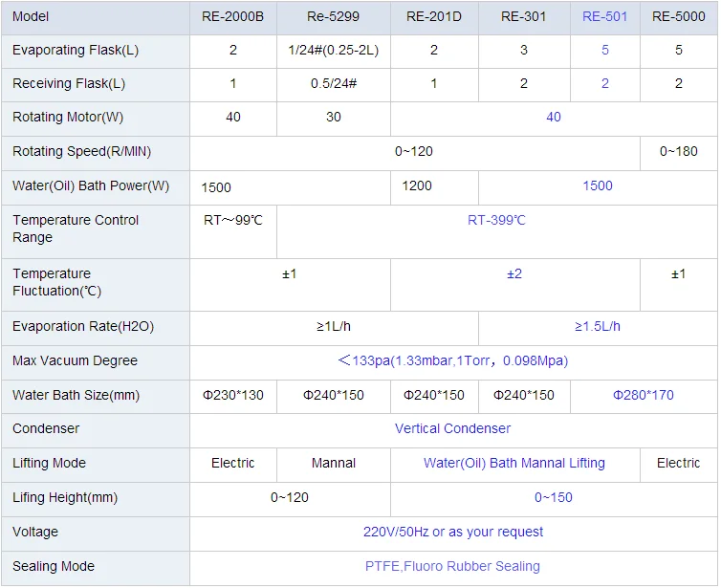Select the RT～99℃ temperature range cell
The width and height of the screenshot is (721, 588).
pos(232,220)
